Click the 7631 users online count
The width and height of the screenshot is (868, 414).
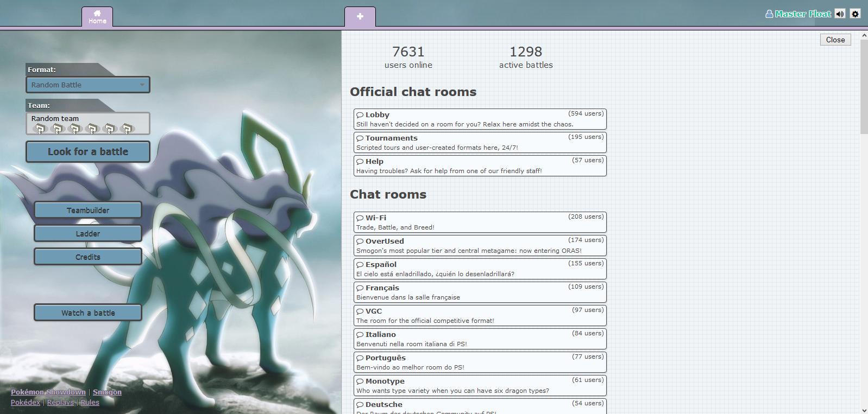click(x=408, y=52)
